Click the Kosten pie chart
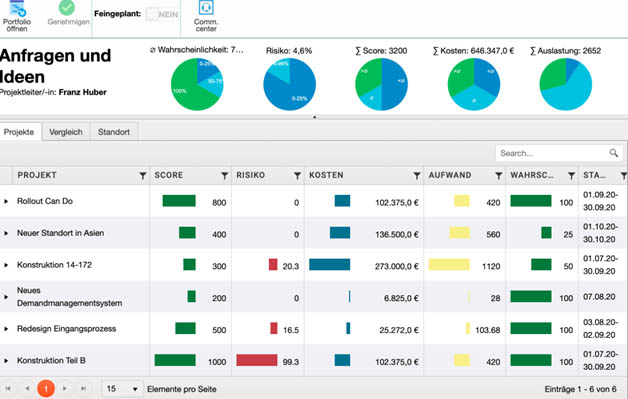The image size is (628, 399). point(474,84)
